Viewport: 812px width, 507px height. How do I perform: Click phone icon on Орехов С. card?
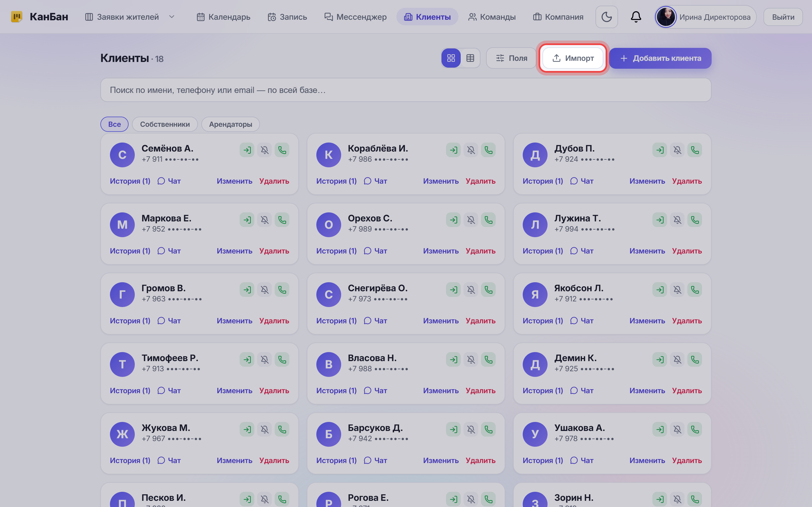point(488,220)
